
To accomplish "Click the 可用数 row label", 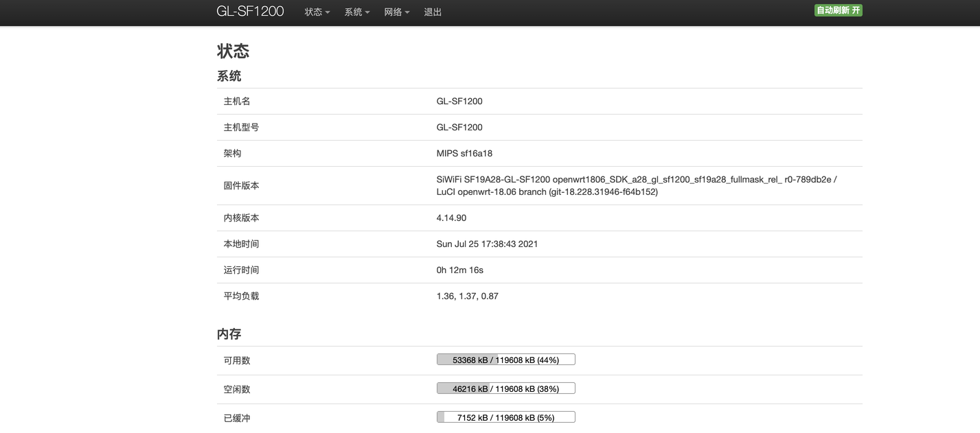I will coord(237,360).
